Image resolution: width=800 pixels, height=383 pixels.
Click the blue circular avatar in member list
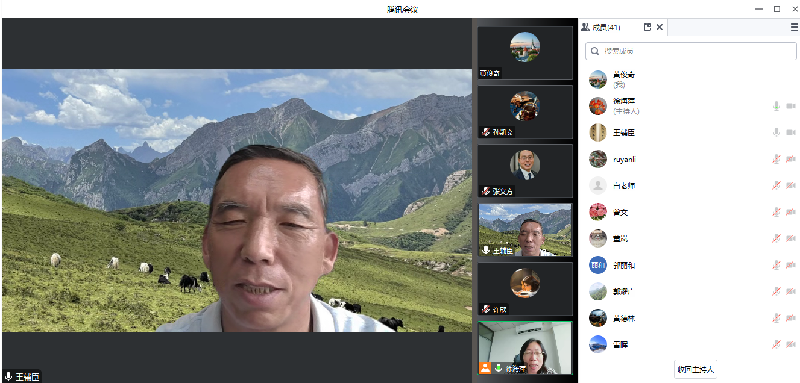[x=597, y=265]
